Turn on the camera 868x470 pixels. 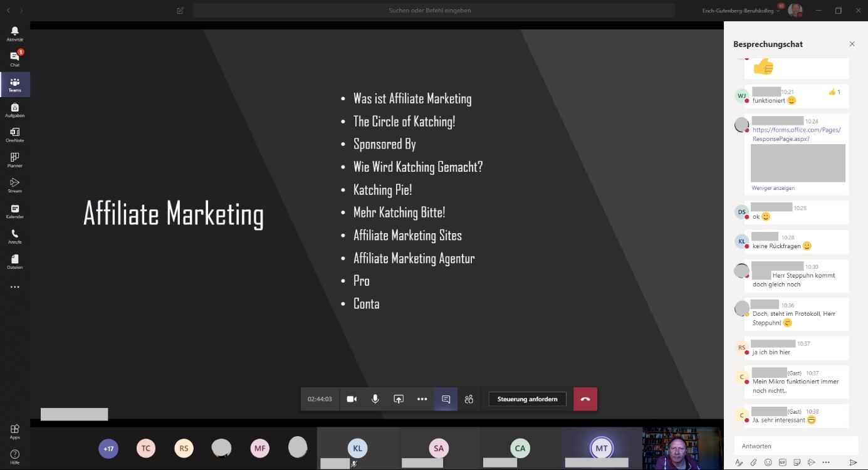click(x=352, y=399)
